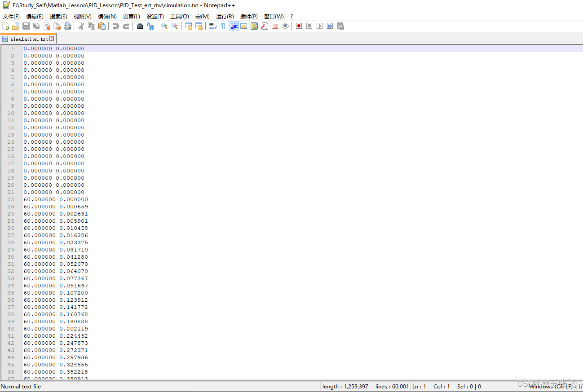This screenshot has height=392, width=583.
Task: Toggle synchronized vertical scrolling
Action: (189, 26)
